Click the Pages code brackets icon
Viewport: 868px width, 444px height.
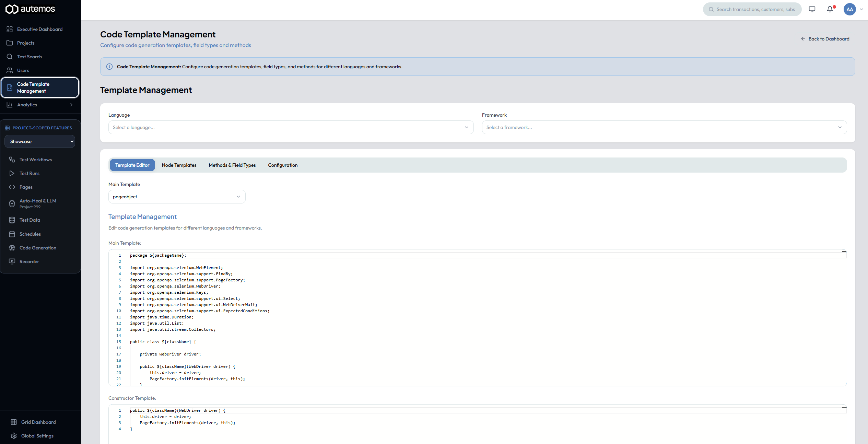[12, 187]
